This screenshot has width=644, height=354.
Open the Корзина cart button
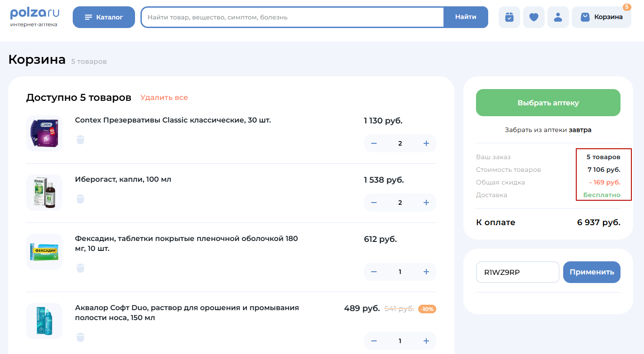click(602, 17)
